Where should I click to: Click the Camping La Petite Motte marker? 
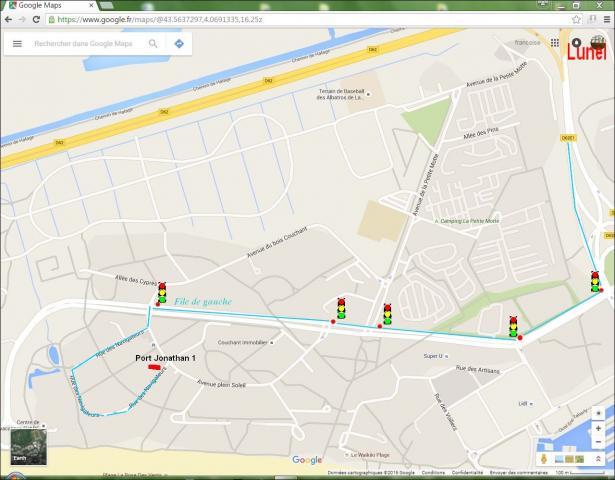[437, 221]
